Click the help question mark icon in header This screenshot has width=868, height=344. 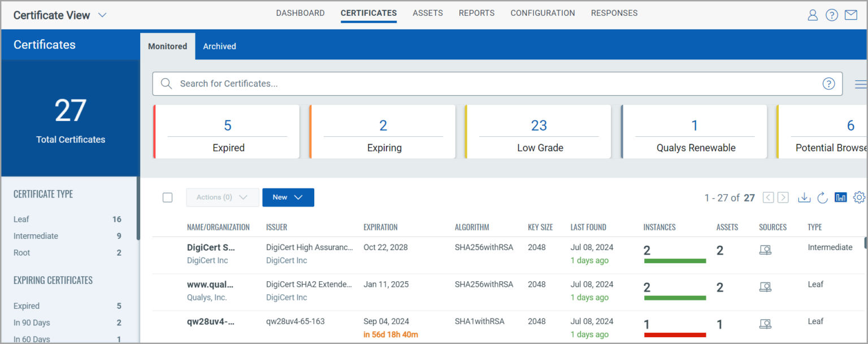(x=832, y=15)
